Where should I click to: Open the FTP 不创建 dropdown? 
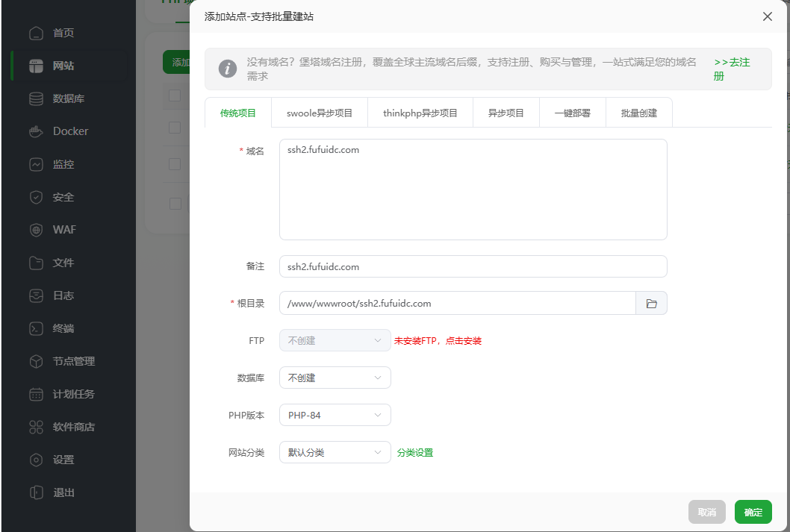[x=335, y=341]
